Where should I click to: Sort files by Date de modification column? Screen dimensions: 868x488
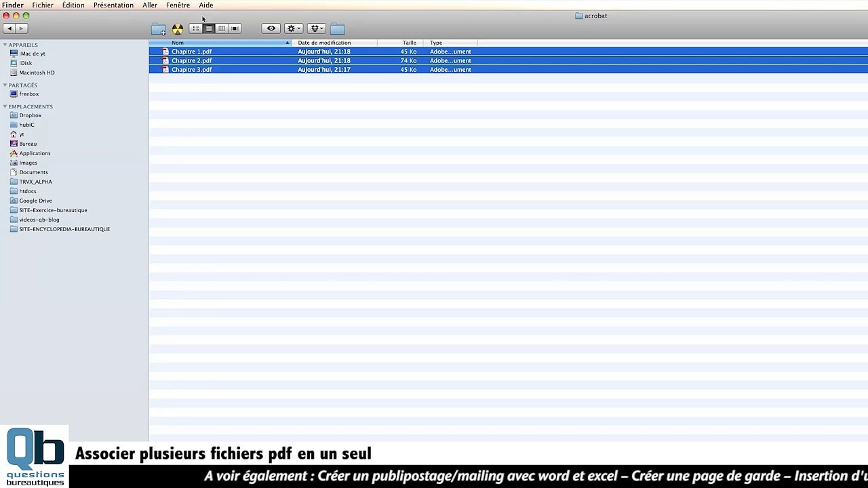(x=324, y=43)
